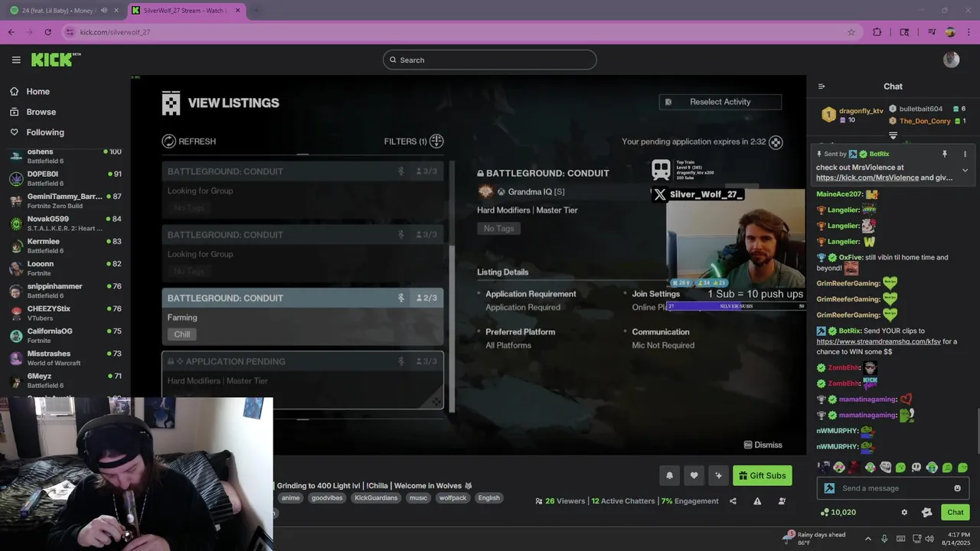Click the anime stream tag
The width and height of the screenshot is (980, 551).
[291, 497]
